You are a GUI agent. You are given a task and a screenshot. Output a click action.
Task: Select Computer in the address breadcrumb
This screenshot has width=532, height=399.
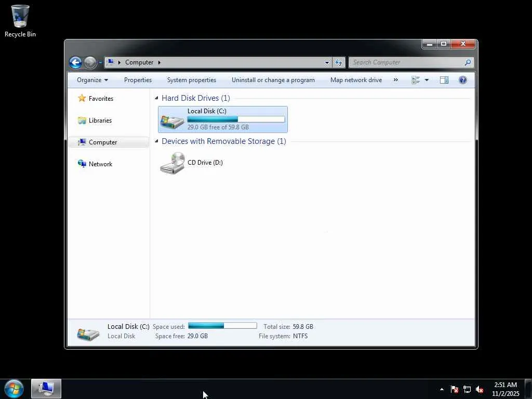click(139, 62)
